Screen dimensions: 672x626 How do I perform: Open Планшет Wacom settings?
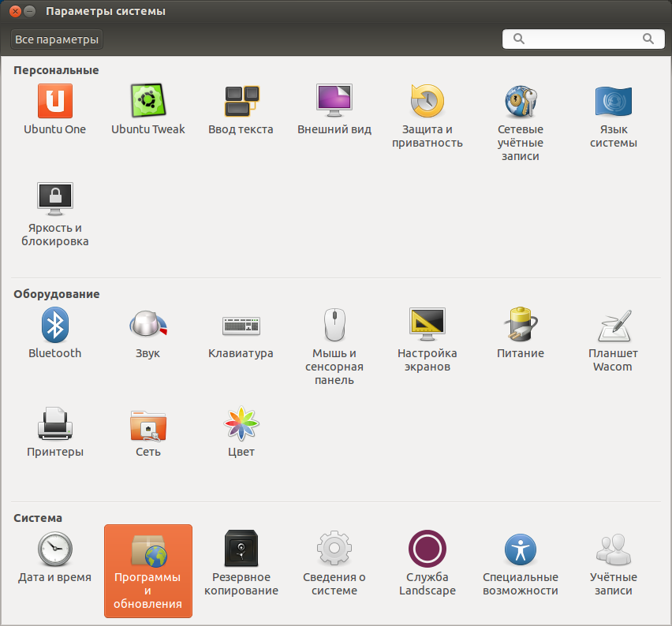(614, 340)
